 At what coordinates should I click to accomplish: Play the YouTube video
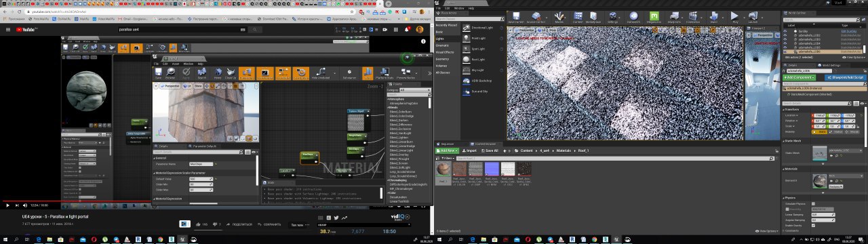(7, 205)
